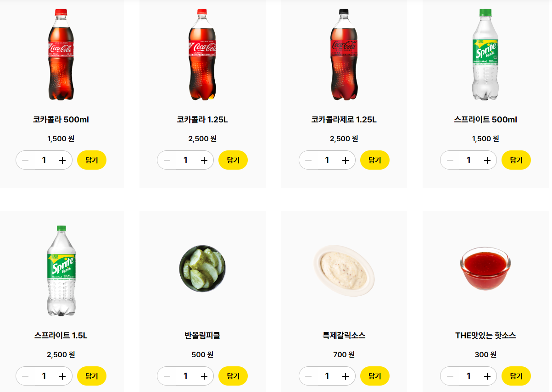552x392 pixels.
Task: Click minus icon for 특제갈릭소스
Action: point(309,376)
